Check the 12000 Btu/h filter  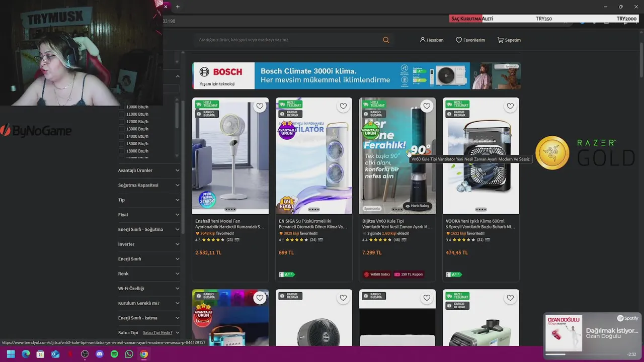click(x=121, y=121)
